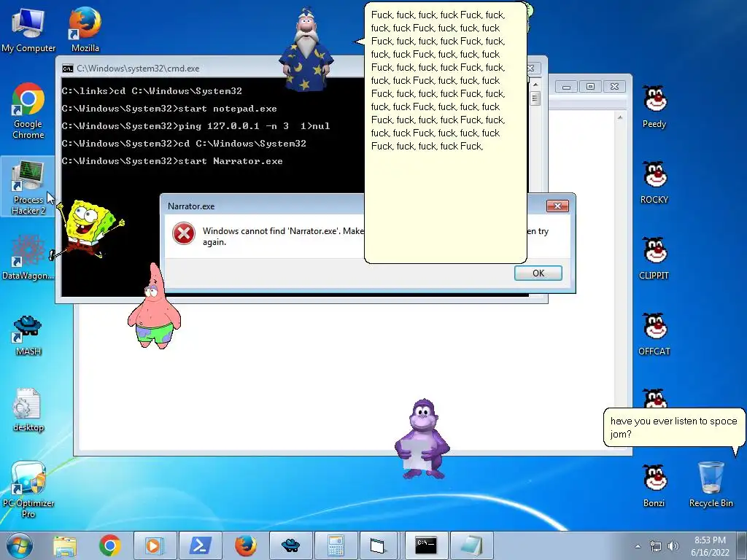Launch Firefox from the taskbar
The height and width of the screenshot is (560, 747).
coord(245,545)
